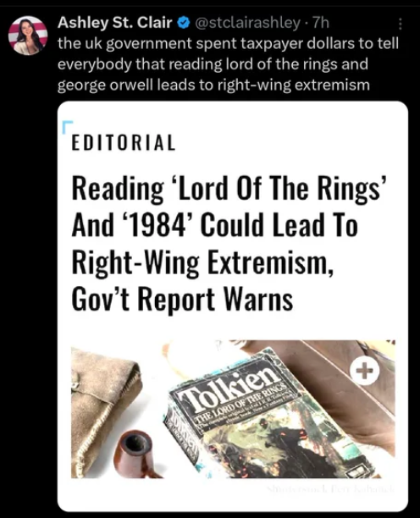
Task: Select the EDITORIAL section label
Action: pyautogui.click(x=124, y=143)
